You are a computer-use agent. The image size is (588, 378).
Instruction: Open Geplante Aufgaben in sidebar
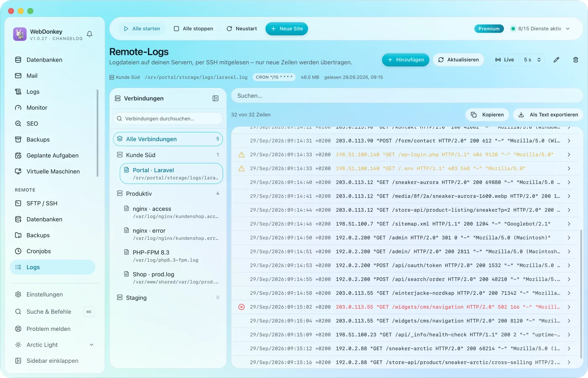[x=52, y=155]
